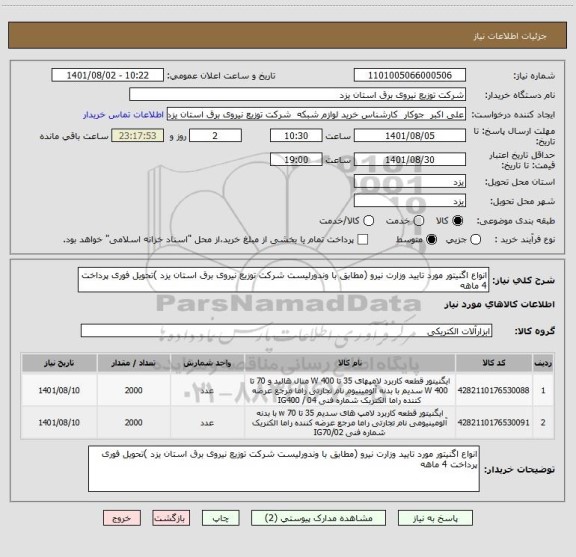View attached documents (2) button
The width and height of the screenshot is (576, 557).
click(x=318, y=518)
